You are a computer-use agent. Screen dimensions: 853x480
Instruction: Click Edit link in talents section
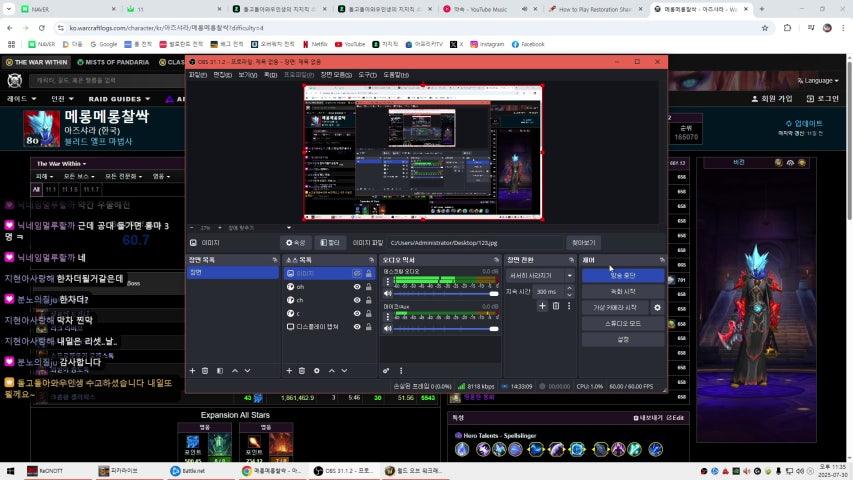coord(675,418)
